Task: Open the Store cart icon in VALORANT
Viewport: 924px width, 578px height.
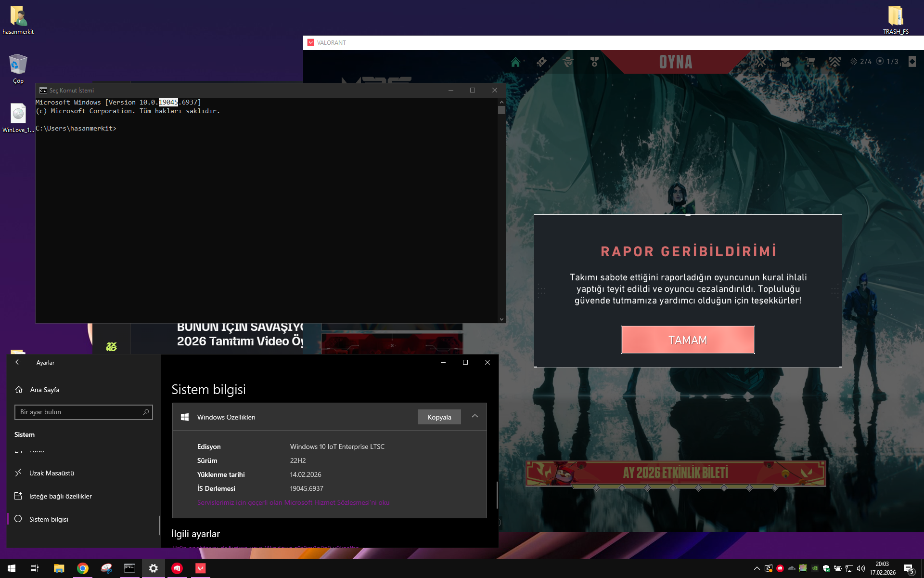Action: coord(810,62)
